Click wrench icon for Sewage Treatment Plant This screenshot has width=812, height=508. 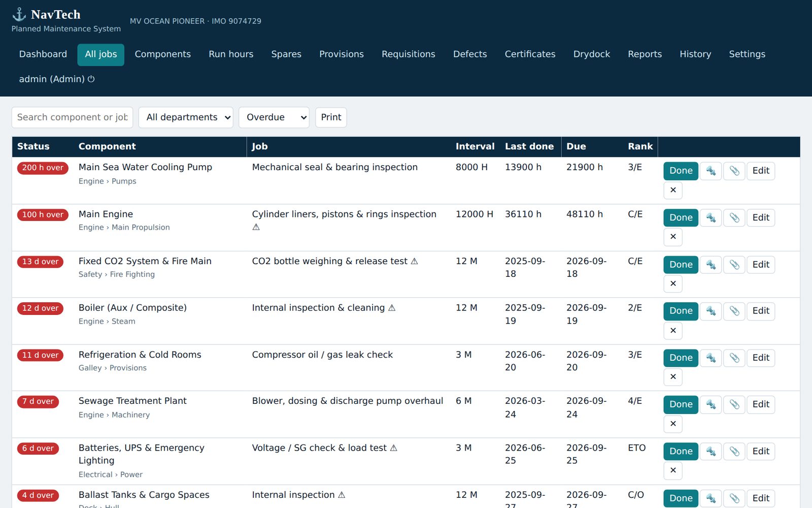coord(710,404)
